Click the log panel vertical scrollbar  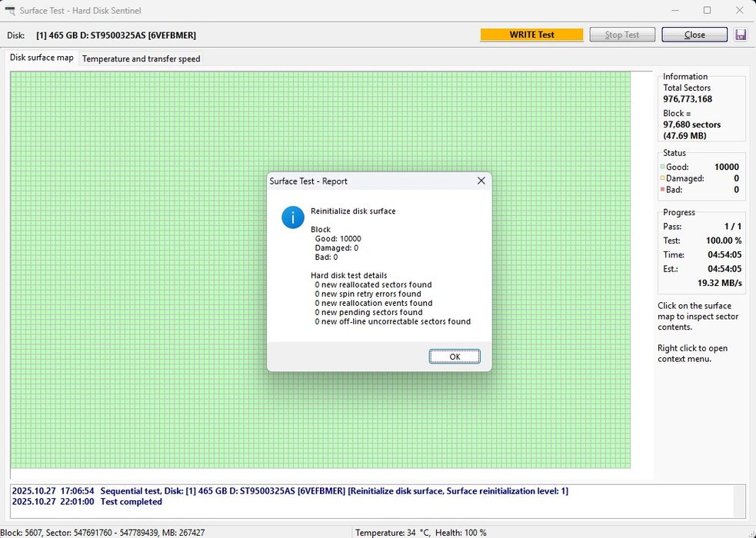pyautogui.click(x=738, y=501)
